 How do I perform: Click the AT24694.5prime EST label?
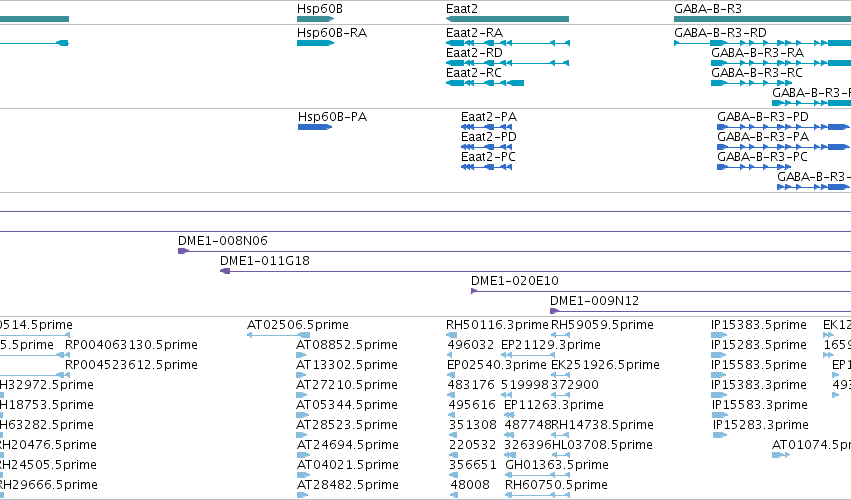point(348,446)
